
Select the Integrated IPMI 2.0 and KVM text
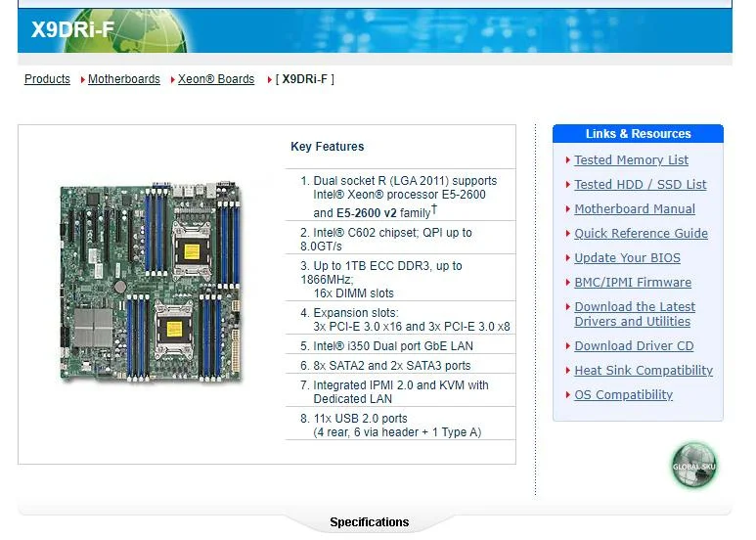(x=394, y=392)
